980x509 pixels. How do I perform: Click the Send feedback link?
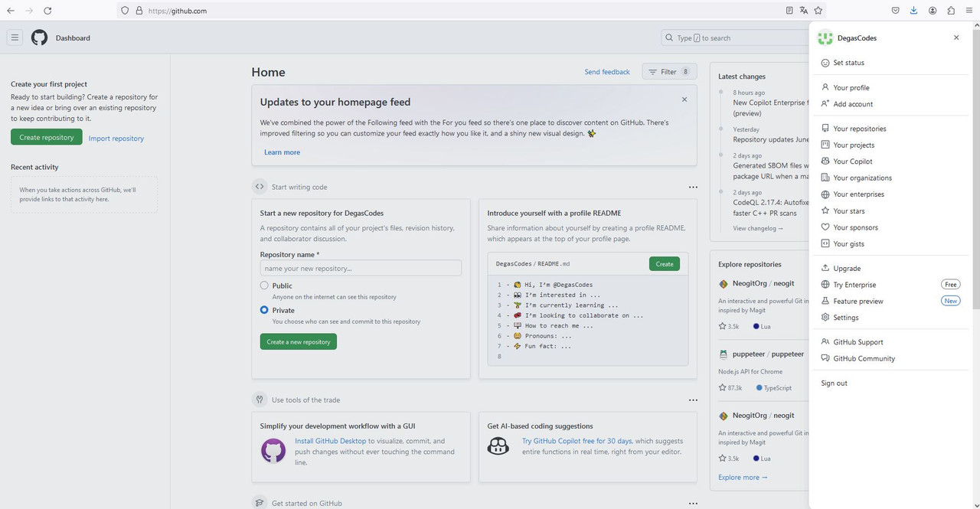(x=607, y=72)
